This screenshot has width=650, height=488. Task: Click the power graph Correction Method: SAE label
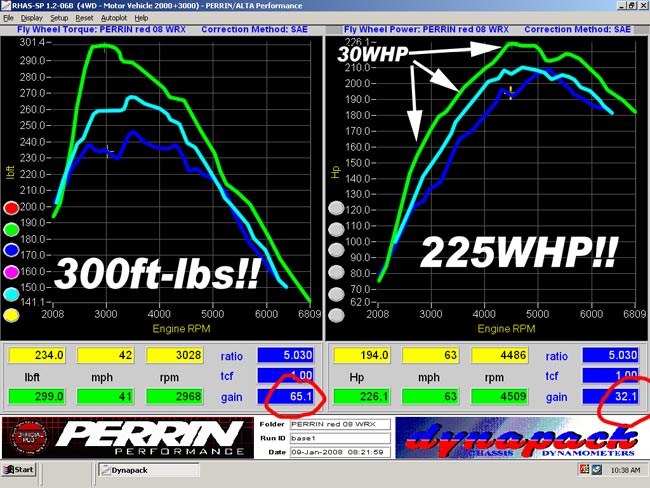click(x=577, y=29)
